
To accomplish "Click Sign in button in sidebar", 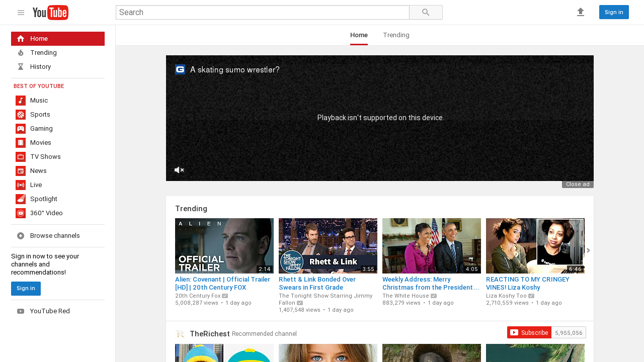I will [x=26, y=289].
